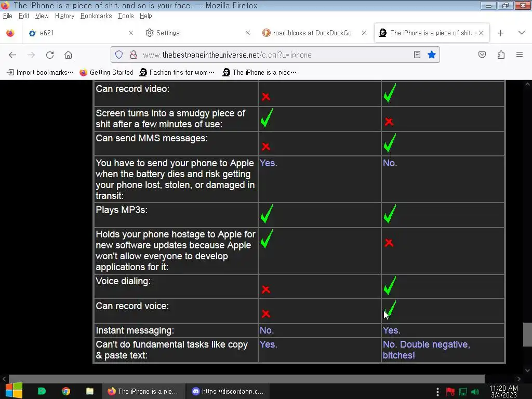This screenshot has height=399, width=532.
Task: Click the Import bookmarks toolbar item
Action: (x=41, y=72)
